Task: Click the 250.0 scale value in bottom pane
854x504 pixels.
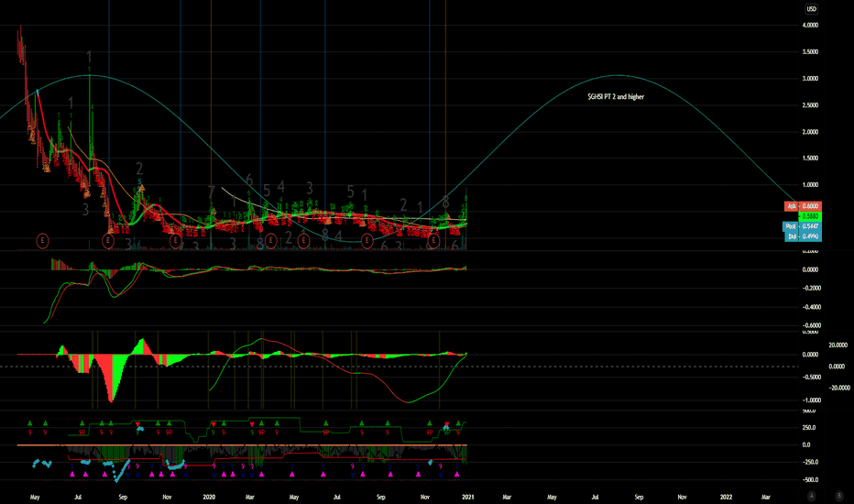Action: click(x=809, y=428)
